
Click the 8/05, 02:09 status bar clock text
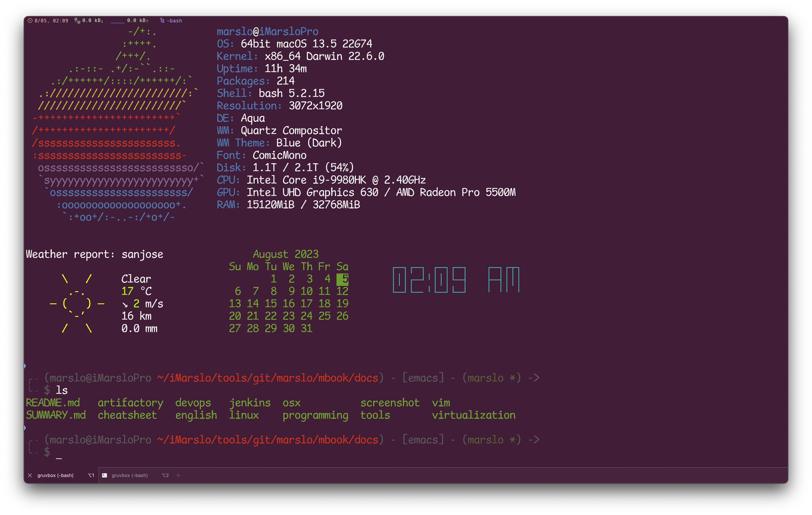51,20
